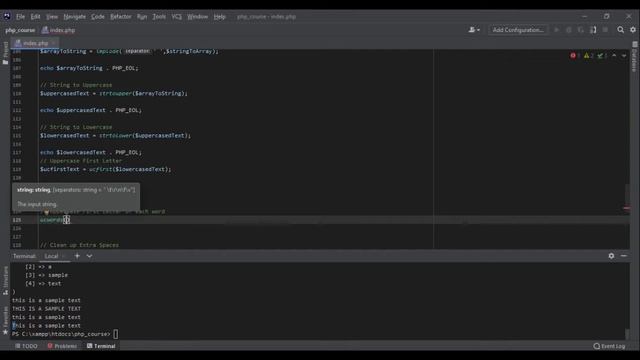Open the Help menu

(x=220, y=17)
